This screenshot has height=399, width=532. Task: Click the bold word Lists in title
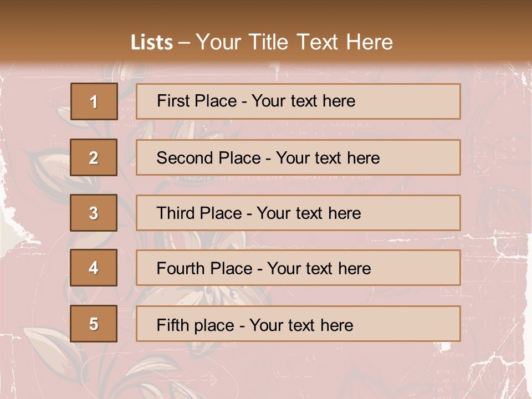coord(152,42)
